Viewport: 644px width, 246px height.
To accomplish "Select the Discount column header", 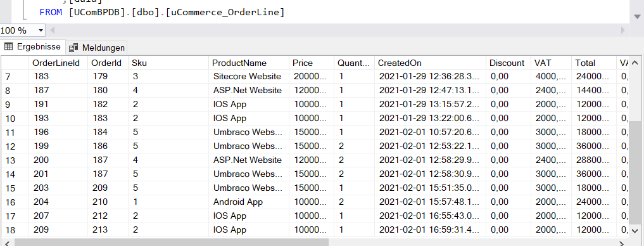I will (508, 63).
